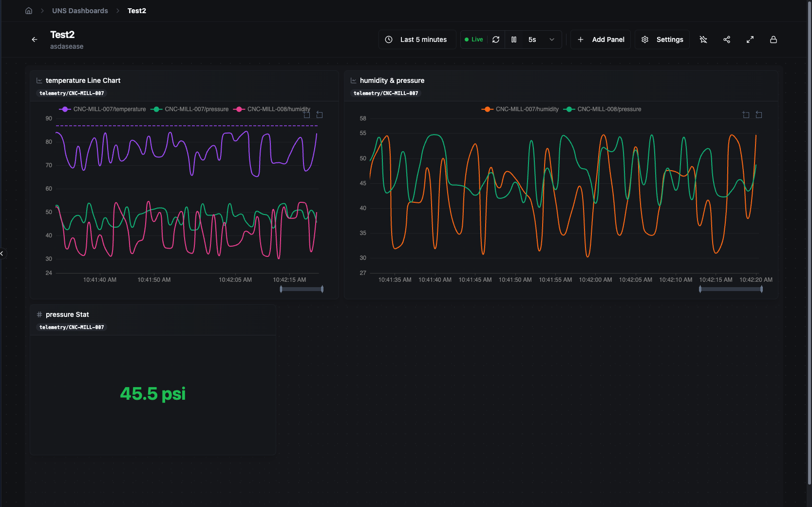
Task: Click the crossed-out pin icon in toolbar
Action: 703,39
